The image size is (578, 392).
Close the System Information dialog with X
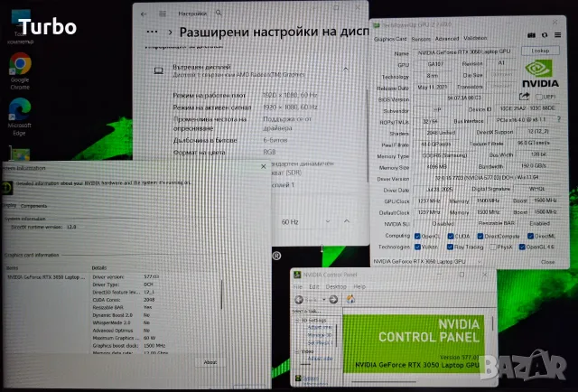(263, 167)
